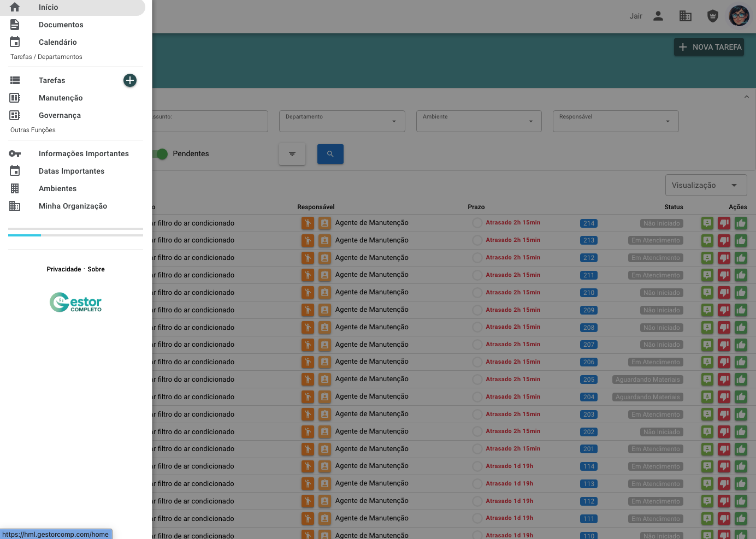Click the add task plus icon beside Tarefas
The image size is (756, 539).
point(130,80)
